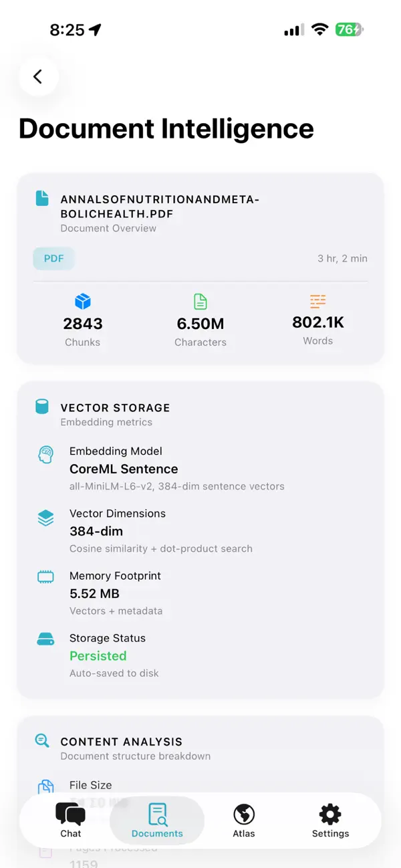Tap the battery indicator in the status bar

348,29
